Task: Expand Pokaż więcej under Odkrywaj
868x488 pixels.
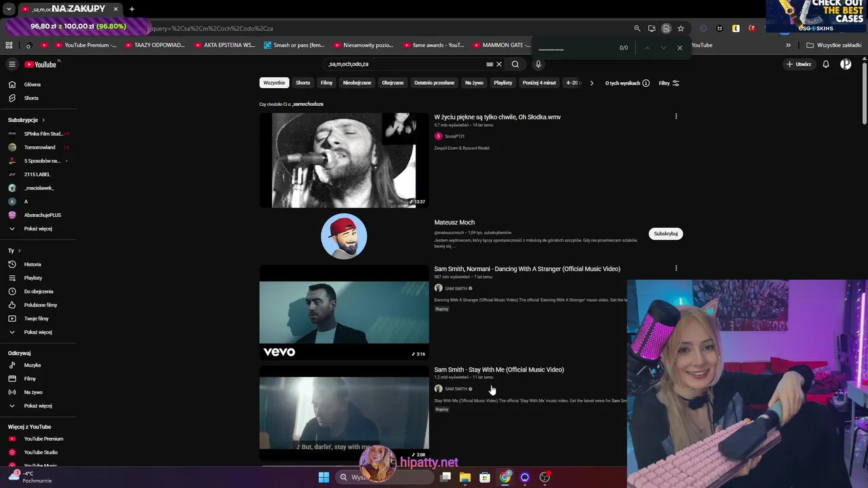Action: tap(38, 406)
